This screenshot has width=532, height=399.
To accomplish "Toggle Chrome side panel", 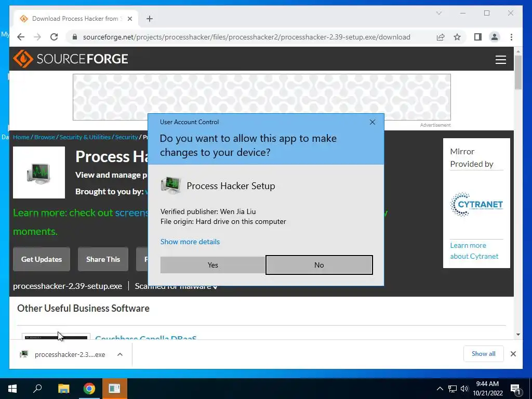I will coord(478,37).
